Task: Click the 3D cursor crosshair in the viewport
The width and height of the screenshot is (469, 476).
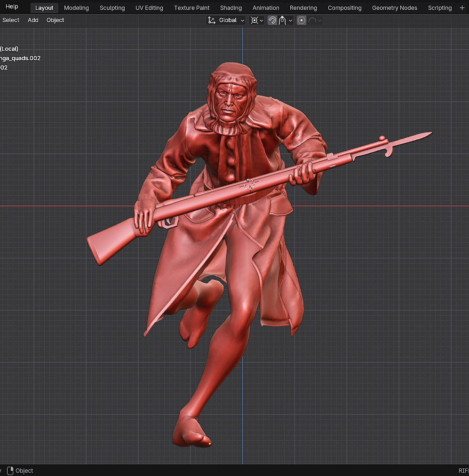Action: click(249, 183)
